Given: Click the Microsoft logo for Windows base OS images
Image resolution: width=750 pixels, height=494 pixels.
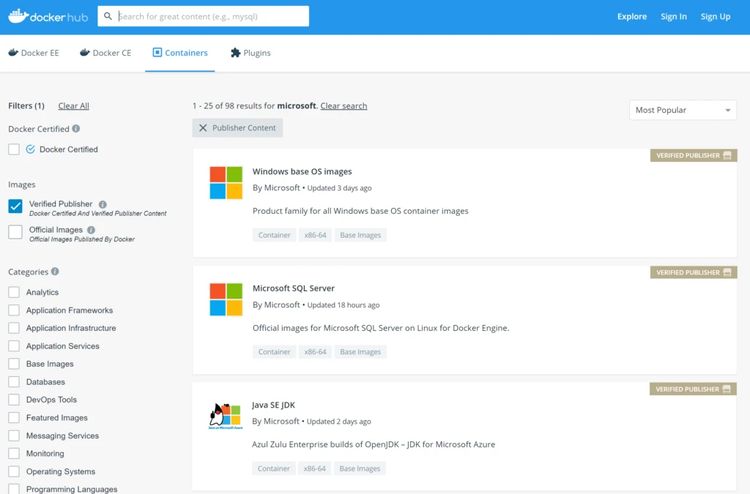Looking at the screenshot, I should (x=226, y=183).
